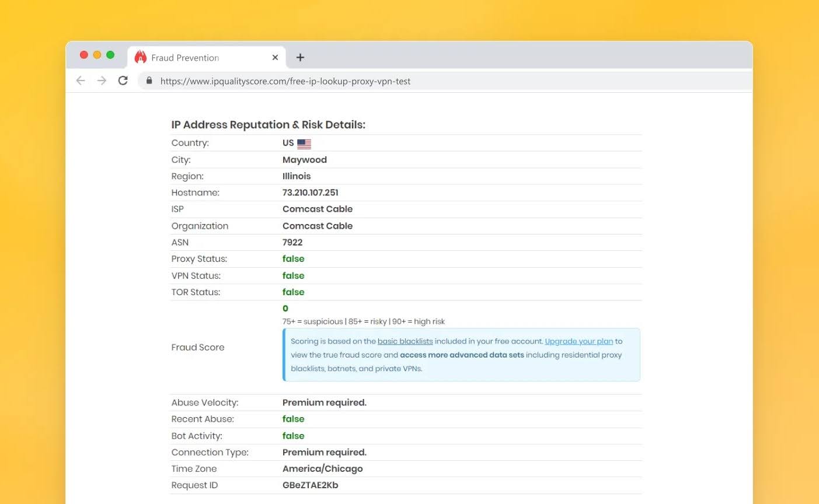
Task: Click the green maximize window button
Action: click(110, 55)
